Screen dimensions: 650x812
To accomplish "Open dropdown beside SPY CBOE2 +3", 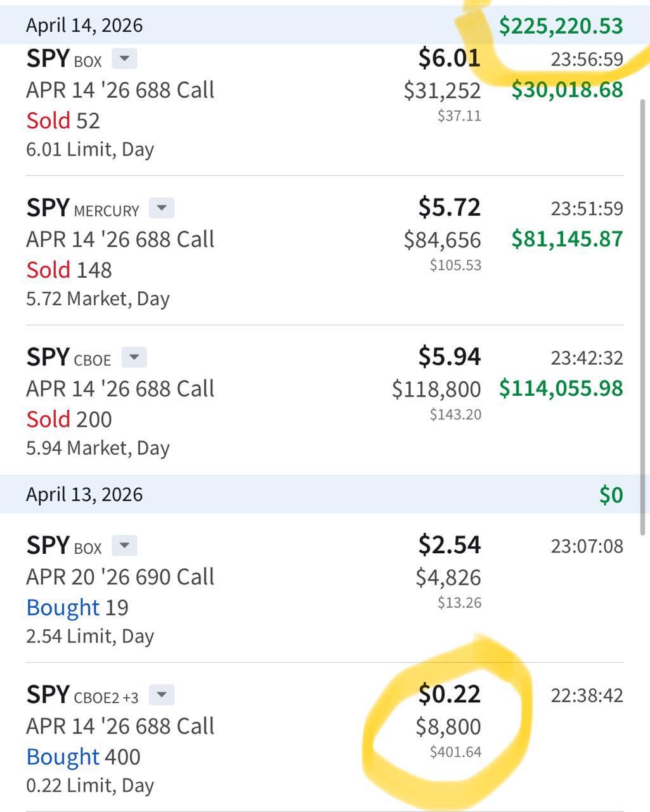I will pyautogui.click(x=162, y=695).
